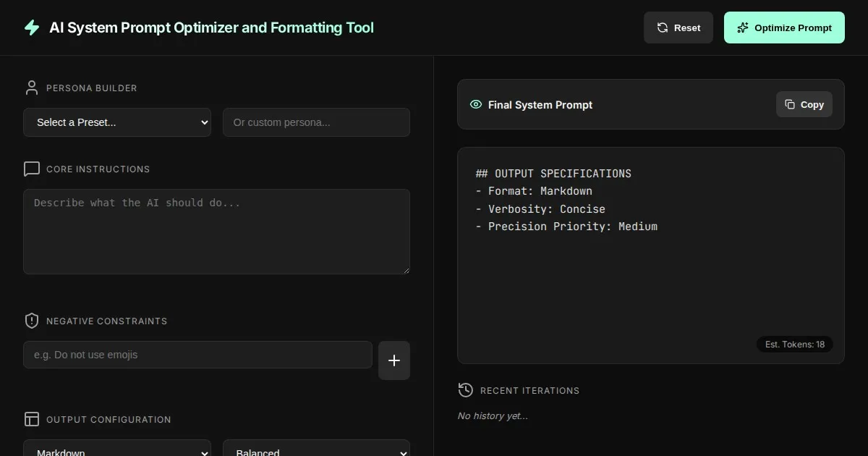This screenshot has height=456, width=868.
Task: Click into the Core Instructions textarea
Action: coord(216,232)
